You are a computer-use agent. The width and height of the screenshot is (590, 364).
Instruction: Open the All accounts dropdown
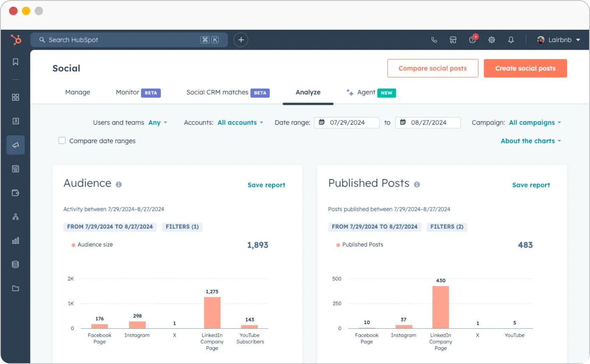tap(240, 122)
